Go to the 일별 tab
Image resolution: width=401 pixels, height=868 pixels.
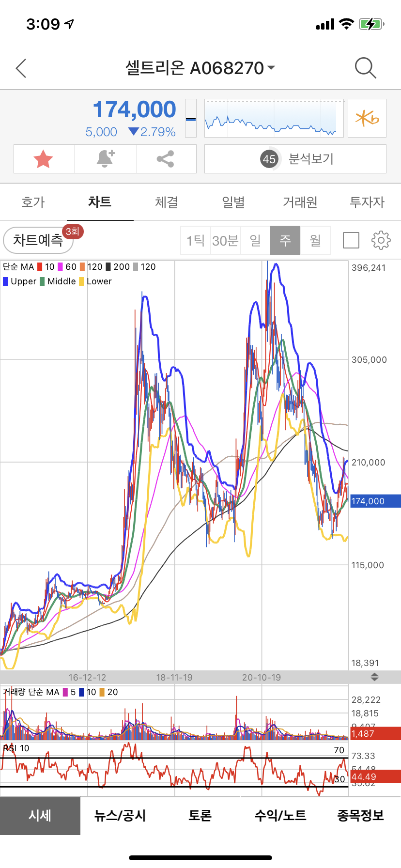233,202
